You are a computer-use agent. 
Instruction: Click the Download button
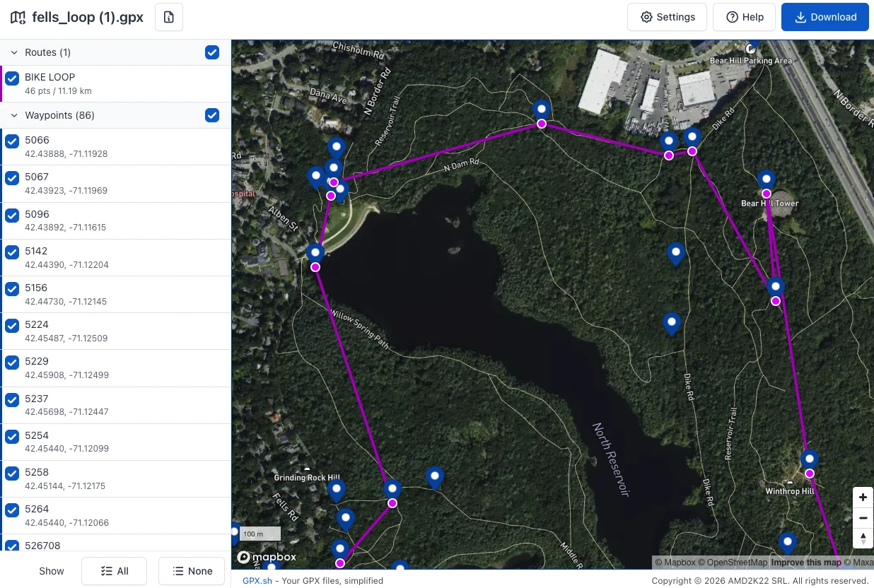[825, 17]
